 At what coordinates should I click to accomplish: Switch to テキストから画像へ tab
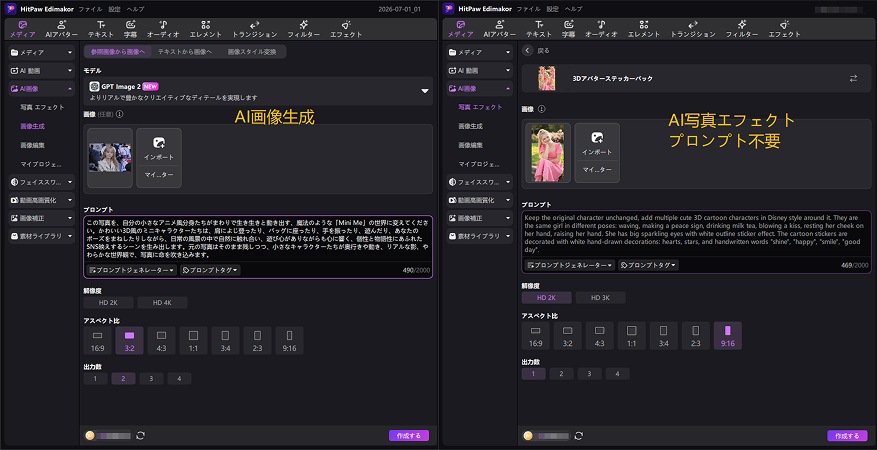[185, 51]
